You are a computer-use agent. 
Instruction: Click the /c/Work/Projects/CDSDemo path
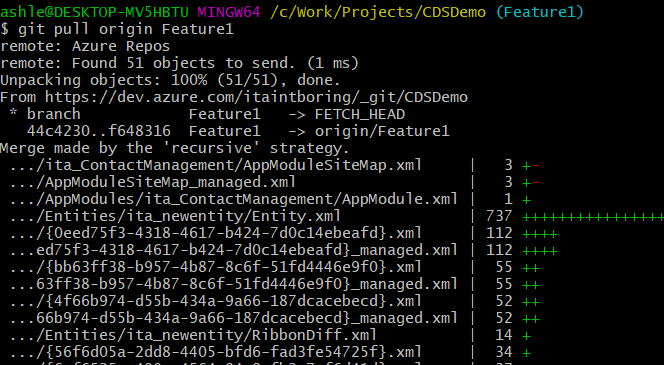pos(378,12)
